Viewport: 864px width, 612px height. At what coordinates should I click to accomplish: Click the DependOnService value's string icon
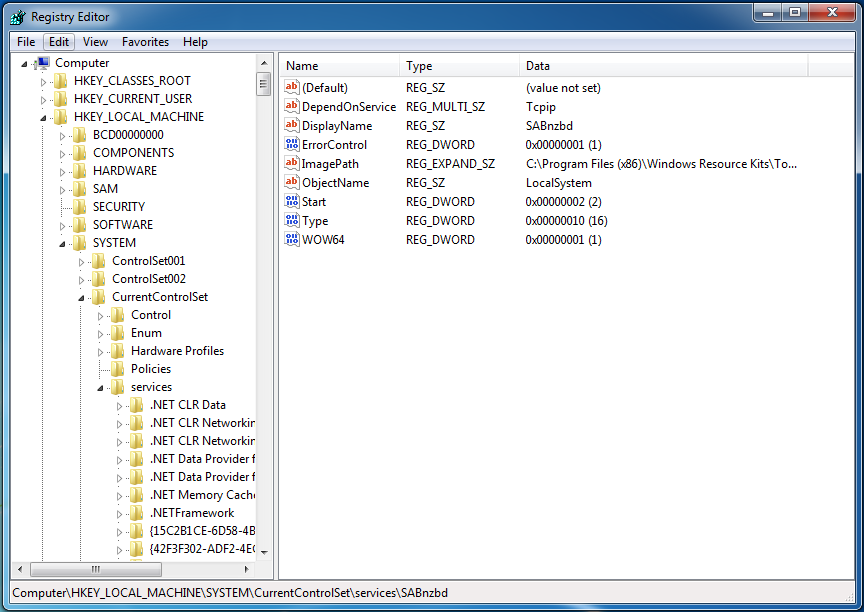pos(291,106)
